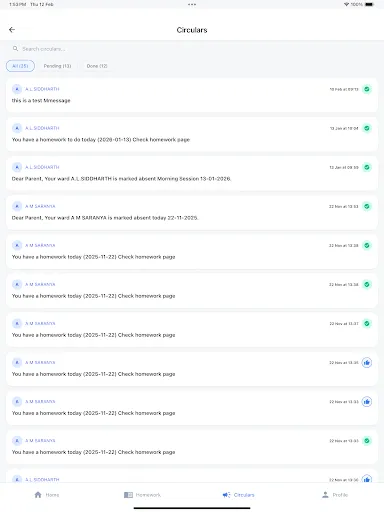Focus the Search circulars input field
The width and height of the screenshot is (384, 512).
pos(192,49)
